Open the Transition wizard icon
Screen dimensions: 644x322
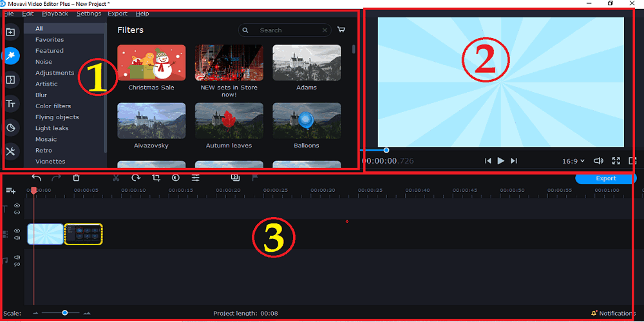(235, 178)
